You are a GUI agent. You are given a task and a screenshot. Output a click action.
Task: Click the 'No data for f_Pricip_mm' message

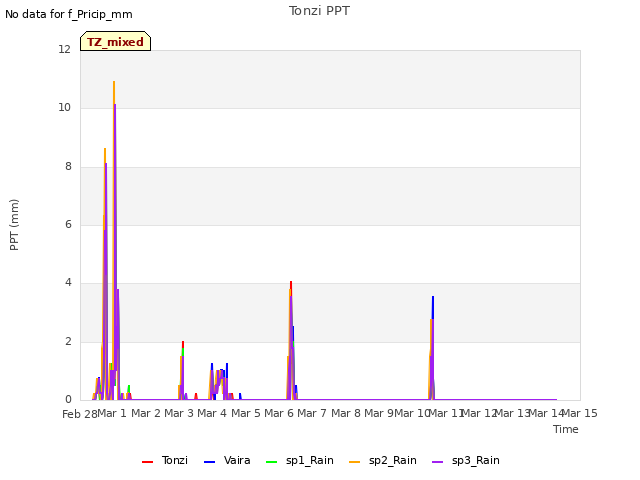click(69, 14)
